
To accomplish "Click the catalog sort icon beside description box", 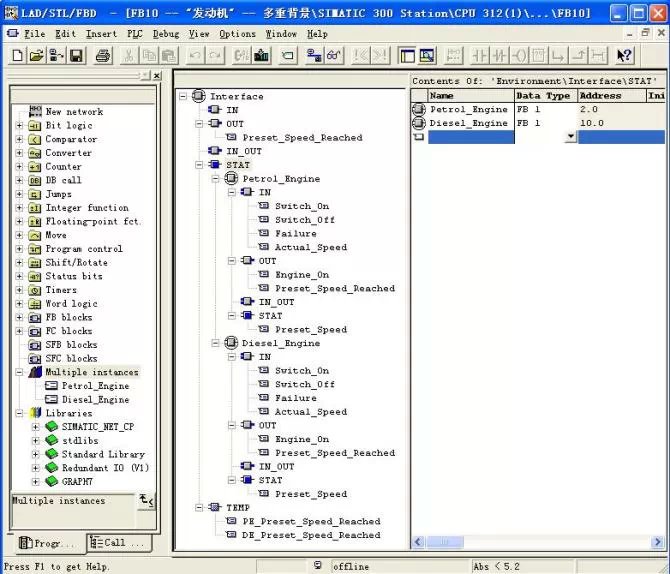I will [147, 500].
